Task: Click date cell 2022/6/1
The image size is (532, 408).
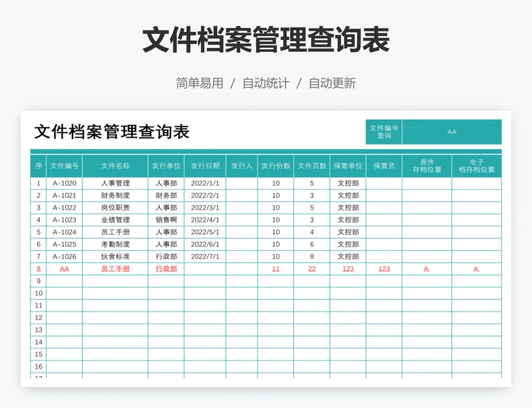Action: click(x=205, y=244)
